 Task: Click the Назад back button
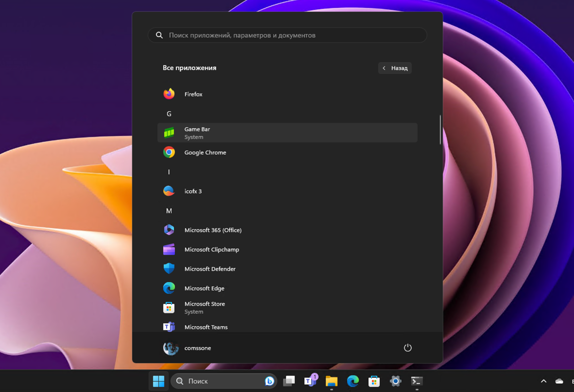click(x=395, y=68)
